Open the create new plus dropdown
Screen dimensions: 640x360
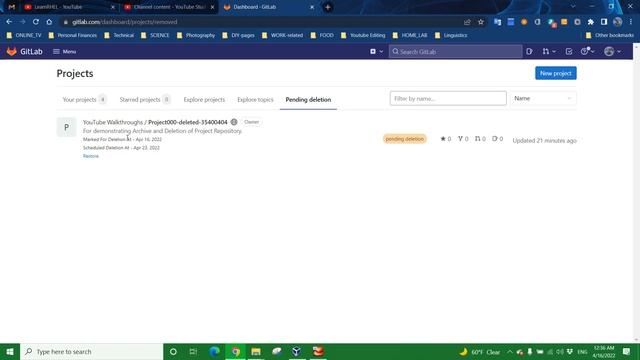tap(376, 51)
